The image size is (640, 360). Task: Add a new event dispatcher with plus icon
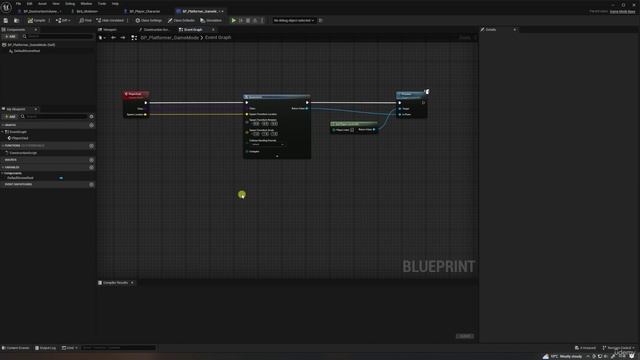point(91,184)
